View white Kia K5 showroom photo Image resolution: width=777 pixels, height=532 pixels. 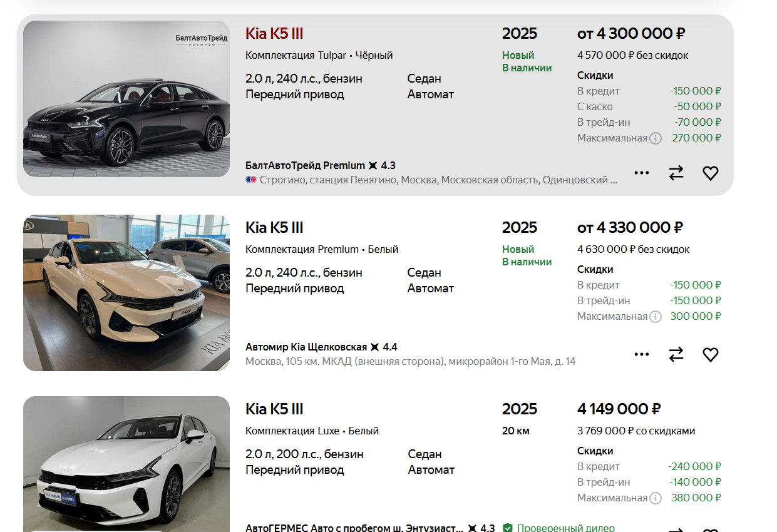click(126, 293)
